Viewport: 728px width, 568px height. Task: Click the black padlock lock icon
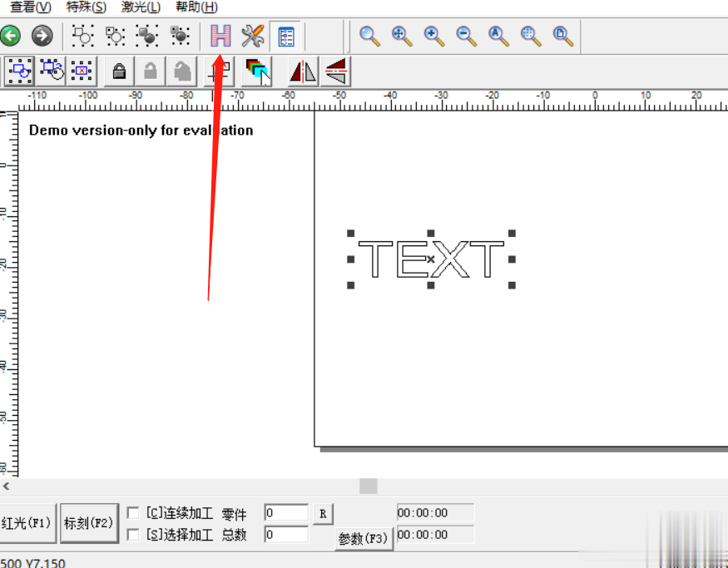[x=119, y=72]
